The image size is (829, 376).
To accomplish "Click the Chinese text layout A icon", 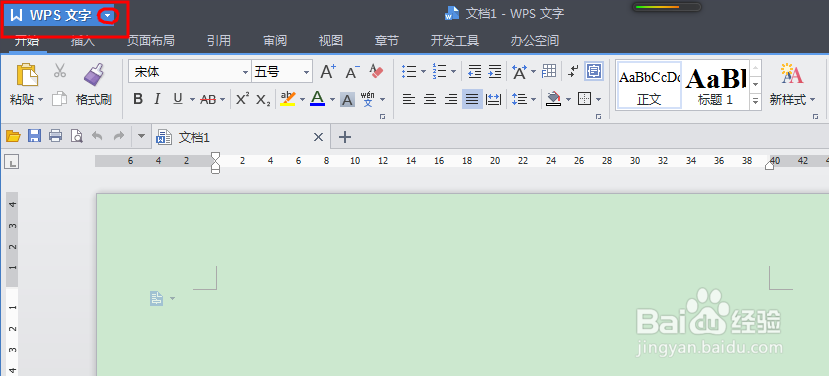I will (520, 71).
